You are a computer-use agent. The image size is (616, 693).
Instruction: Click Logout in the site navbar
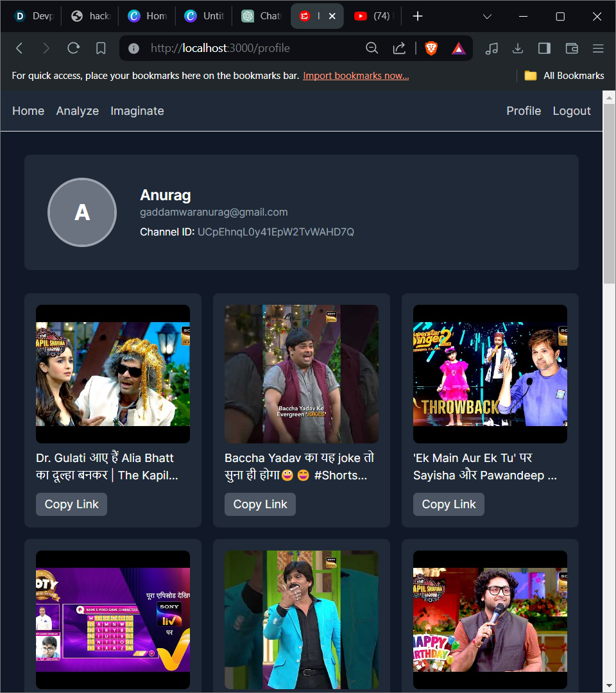point(572,111)
